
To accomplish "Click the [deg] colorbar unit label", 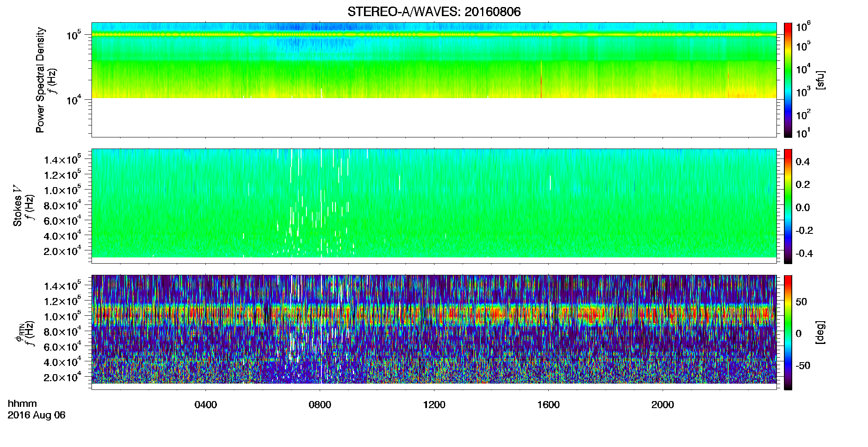I will pyautogui.click(x=820, y=332).
